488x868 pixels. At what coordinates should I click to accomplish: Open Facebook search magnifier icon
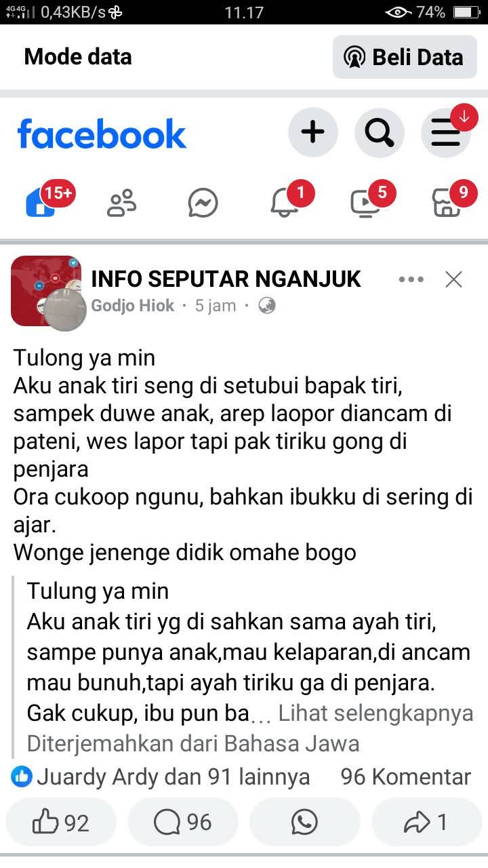click(x=379, y=132)
